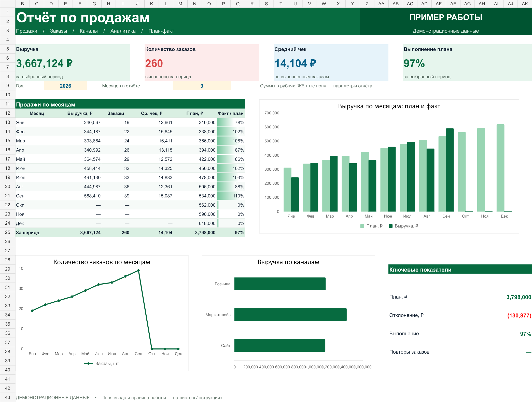Click the plan value 3,798,000 in key indicators
The width and height of the screenshot is (532, 402).
pyautogui.click(x=519, y=297)
